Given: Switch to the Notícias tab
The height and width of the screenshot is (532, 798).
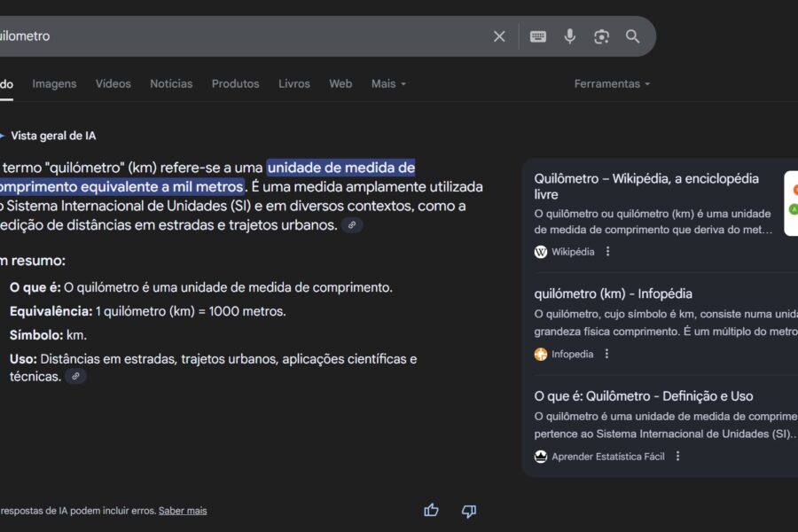Looking at the screenshot, I should tap(171, 84).
